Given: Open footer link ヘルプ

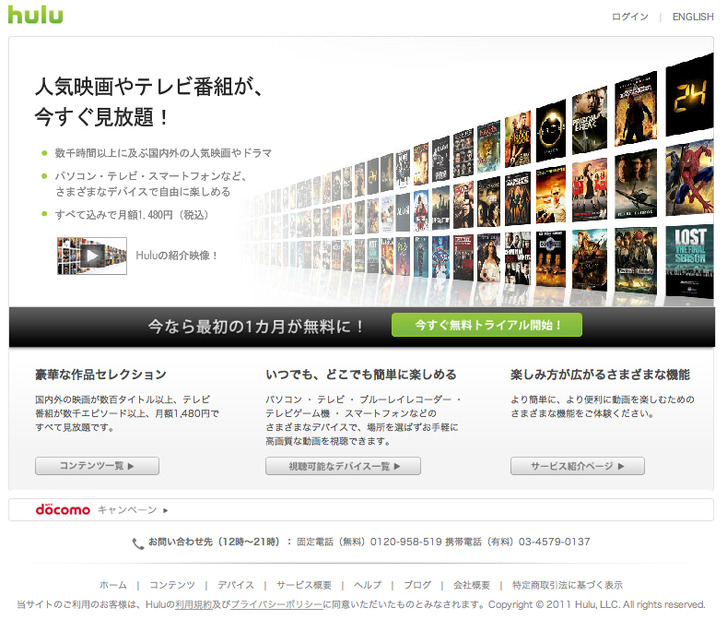Looking at the screenshot, I should 368,585.
